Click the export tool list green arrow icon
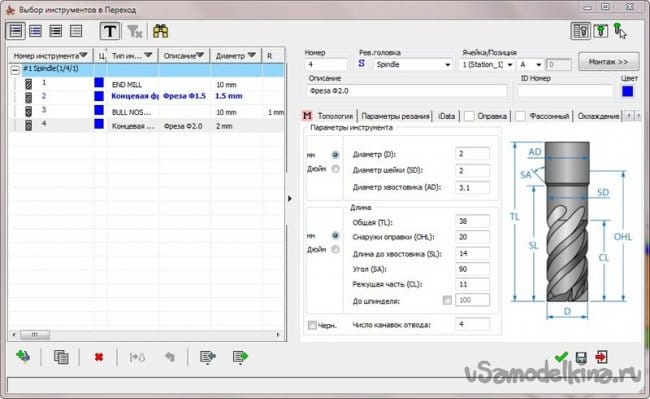 pos(240,357)
